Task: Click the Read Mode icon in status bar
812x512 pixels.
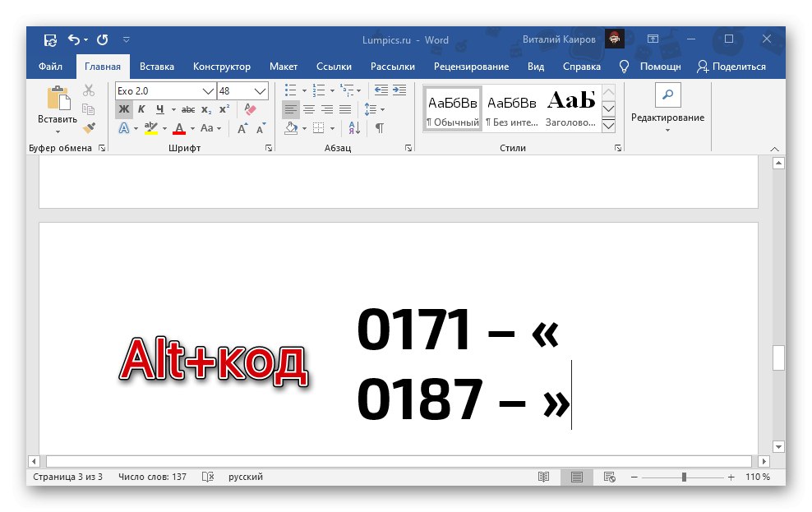Action: (x=544, y=477)
